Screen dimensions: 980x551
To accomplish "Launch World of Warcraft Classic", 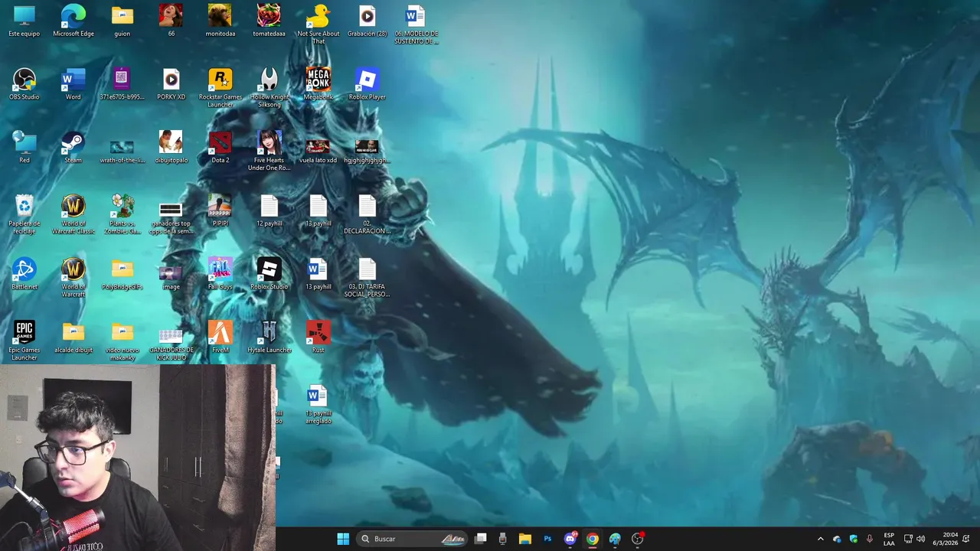I will (x=73, y=214).
